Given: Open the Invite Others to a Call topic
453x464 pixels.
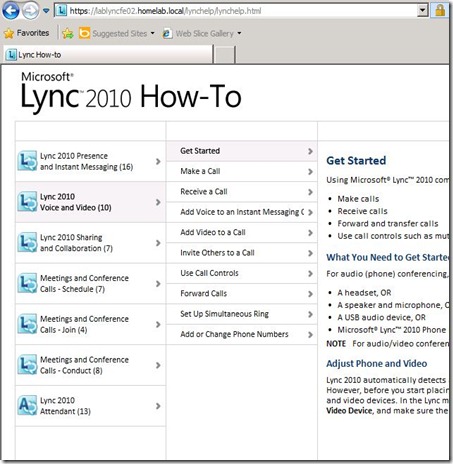Looking at the screenshot, I should 242,253.
